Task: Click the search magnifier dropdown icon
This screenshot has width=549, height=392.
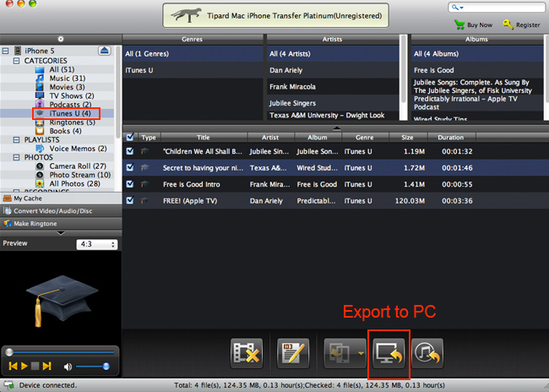Action: coord(457,8)
